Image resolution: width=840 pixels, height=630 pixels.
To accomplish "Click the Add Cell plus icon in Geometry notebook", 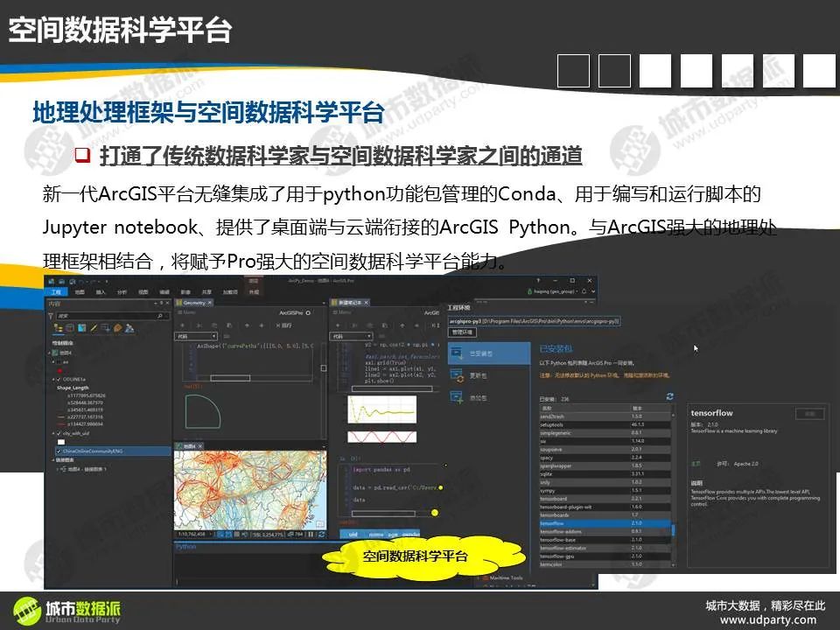I will [182, 325].
